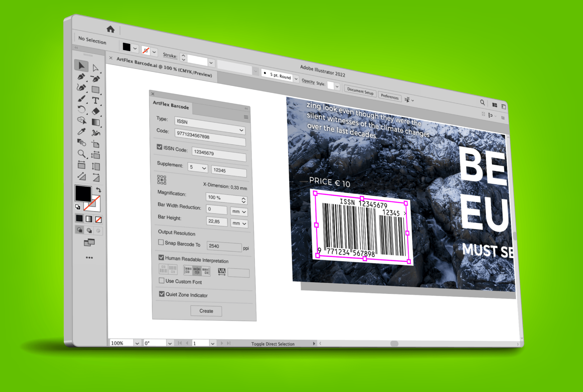
Task: Click the barcode grid icon beside X-Dimension
Action: pyautogui.click(x=162, y=180)
